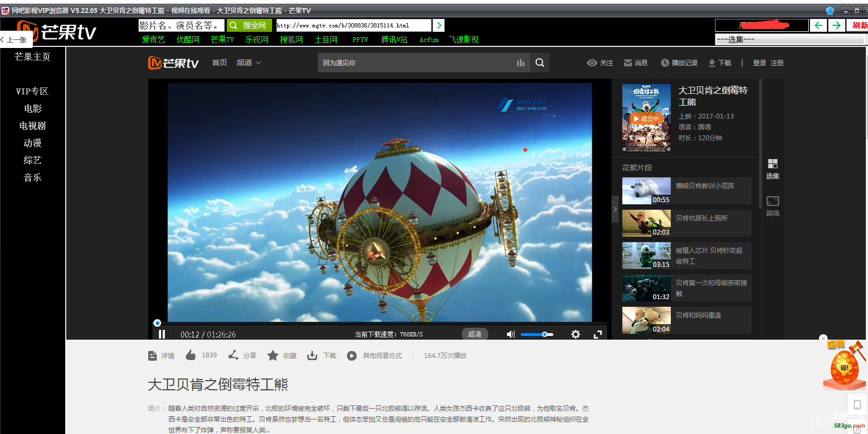Switch to 搜狐网 site tab
The width and height of the screenshot is (868, 434).
(291, 39)
